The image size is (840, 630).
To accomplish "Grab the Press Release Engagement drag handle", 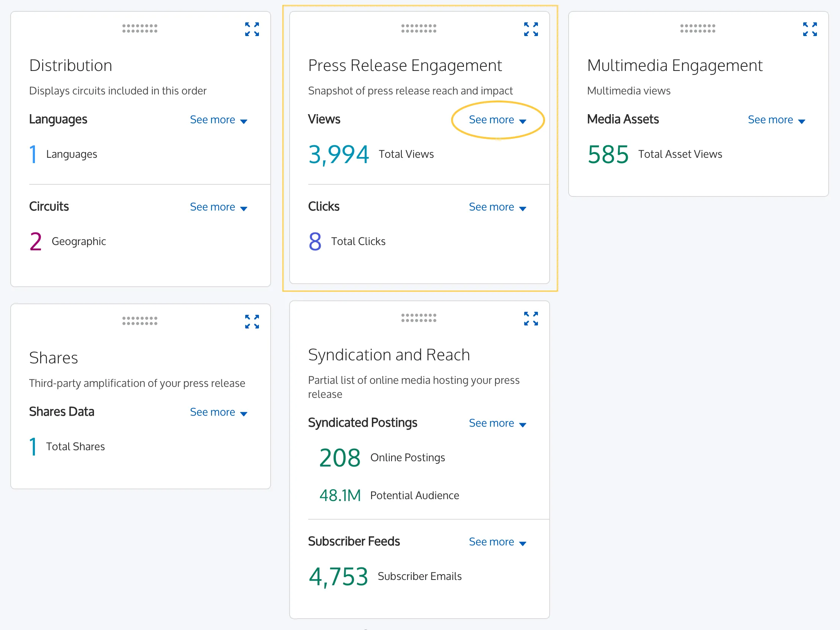I will 419,28.
